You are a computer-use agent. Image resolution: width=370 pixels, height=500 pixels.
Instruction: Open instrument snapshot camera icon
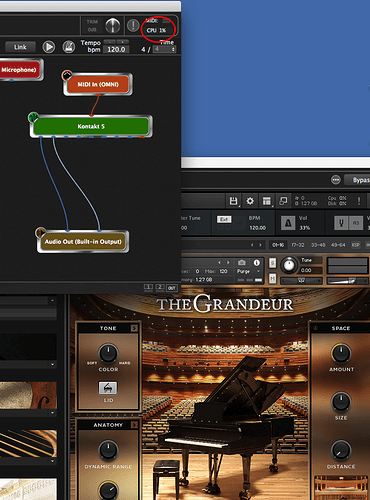click(242, 262)
